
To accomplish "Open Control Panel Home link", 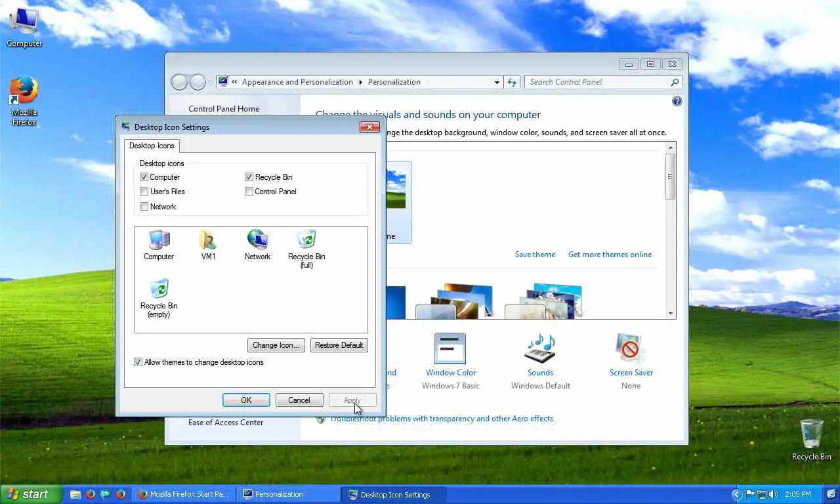I will click(224, 109).
